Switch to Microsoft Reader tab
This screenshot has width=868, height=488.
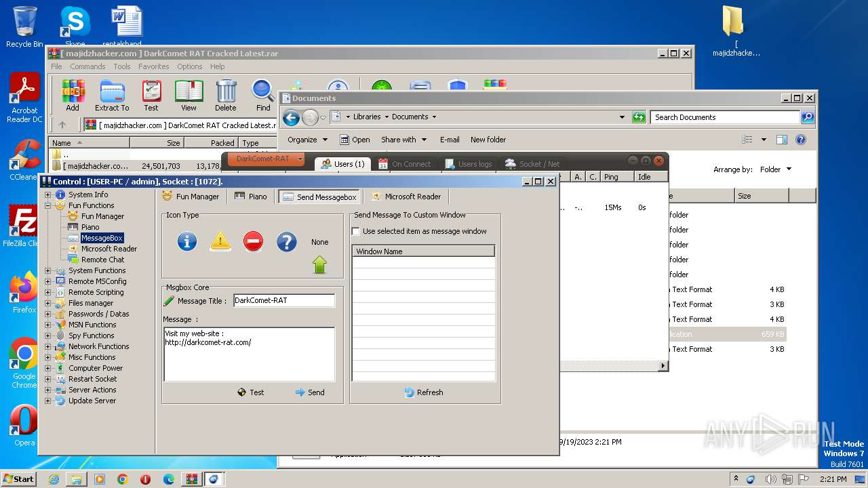tap(406, 197)
